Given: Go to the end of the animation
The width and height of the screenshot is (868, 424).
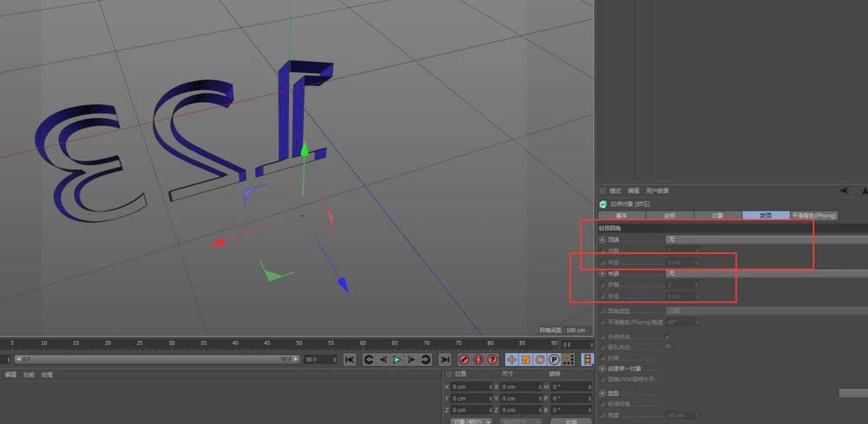Looking at the screenshot, I should pyautogui.click(x=444, y=359).
